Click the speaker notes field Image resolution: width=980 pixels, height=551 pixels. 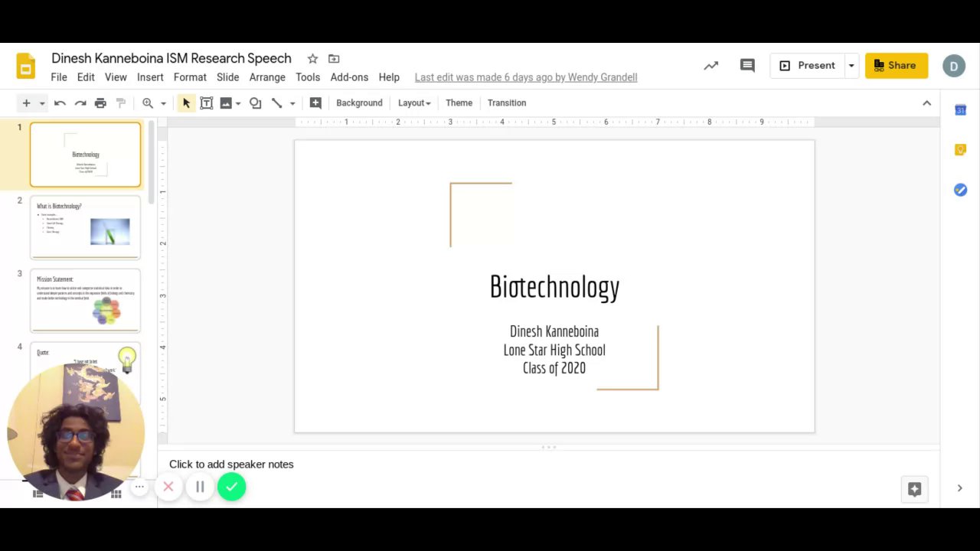(x=550, y=465)
